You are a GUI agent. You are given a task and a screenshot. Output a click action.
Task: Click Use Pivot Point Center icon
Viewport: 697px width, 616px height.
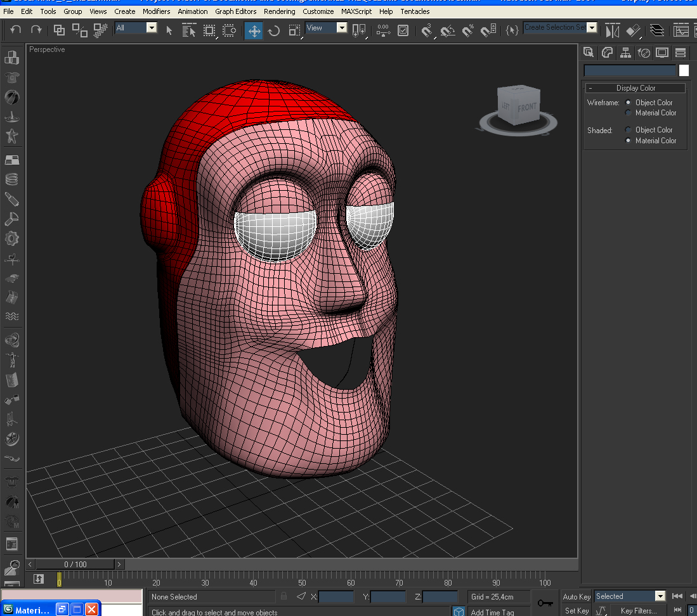pyautogui.click(x=359, y=30)
